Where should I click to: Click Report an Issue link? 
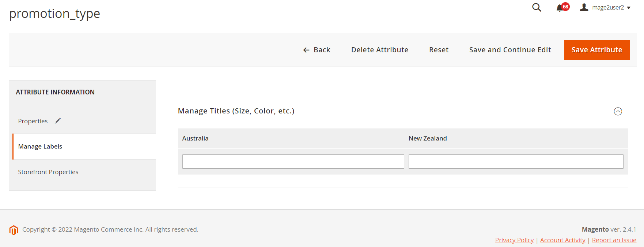tap(614, 240)
